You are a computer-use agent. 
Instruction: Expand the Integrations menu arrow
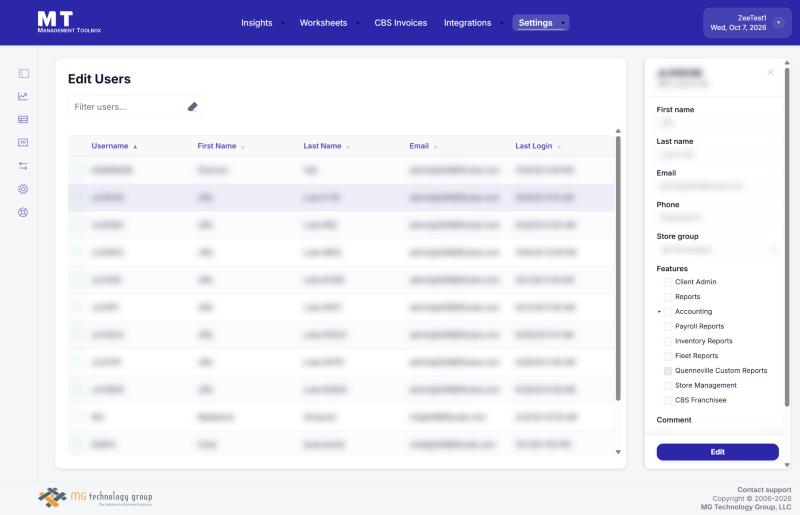[502, 23]
